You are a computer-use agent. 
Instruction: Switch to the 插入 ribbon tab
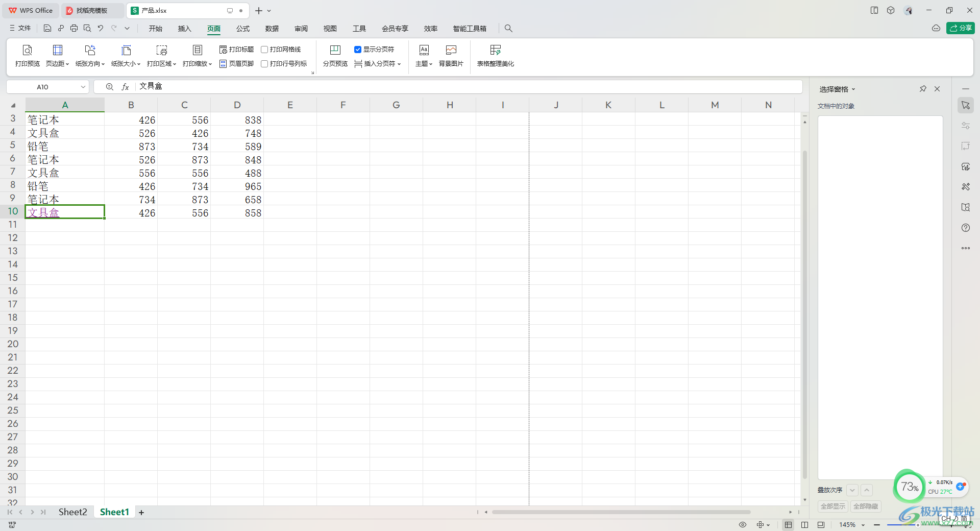[184, 29]
